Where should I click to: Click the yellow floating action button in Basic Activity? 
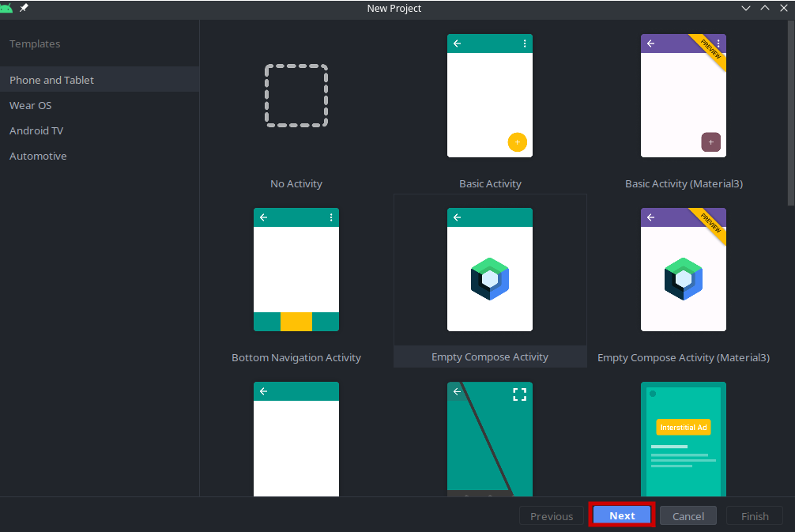click(x=517, y=142)
